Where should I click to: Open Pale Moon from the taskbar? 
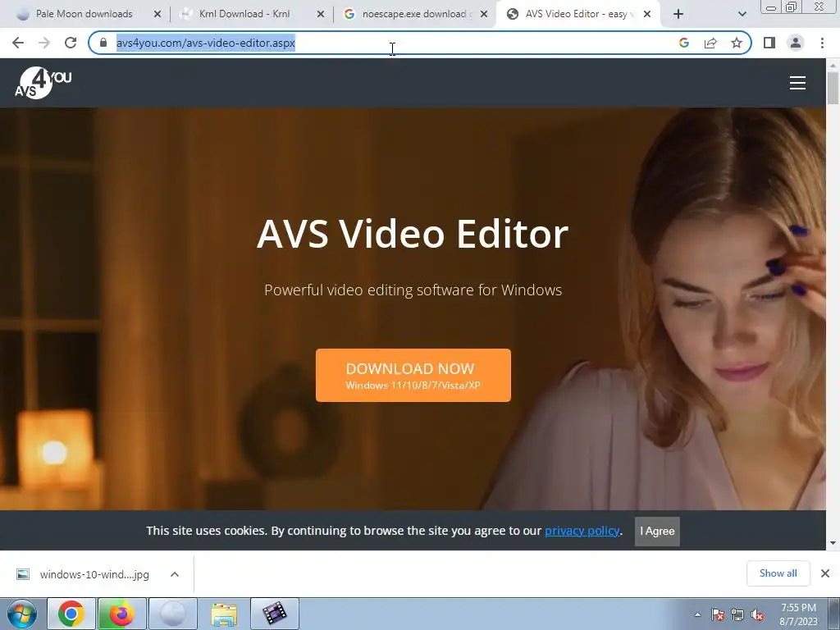click(x=172, y=614)
